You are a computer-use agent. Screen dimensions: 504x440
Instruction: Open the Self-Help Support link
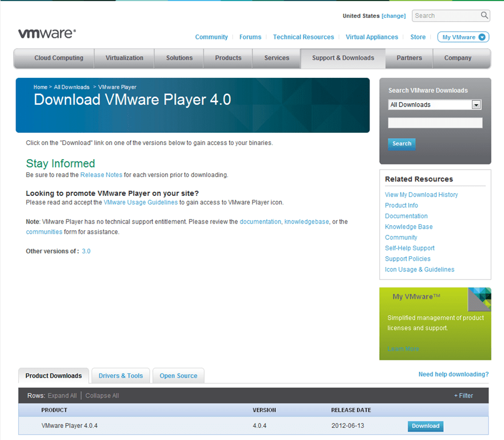tap(410, 248)
